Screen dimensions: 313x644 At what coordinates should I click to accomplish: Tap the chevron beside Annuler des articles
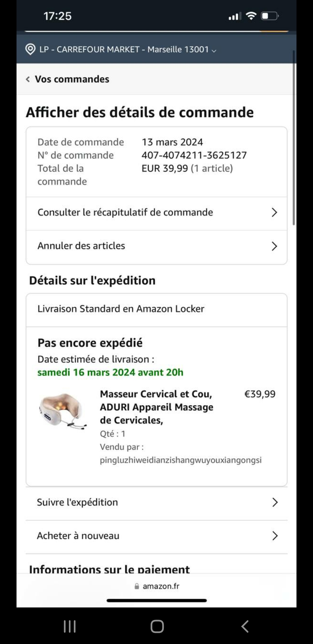(274, 246)
